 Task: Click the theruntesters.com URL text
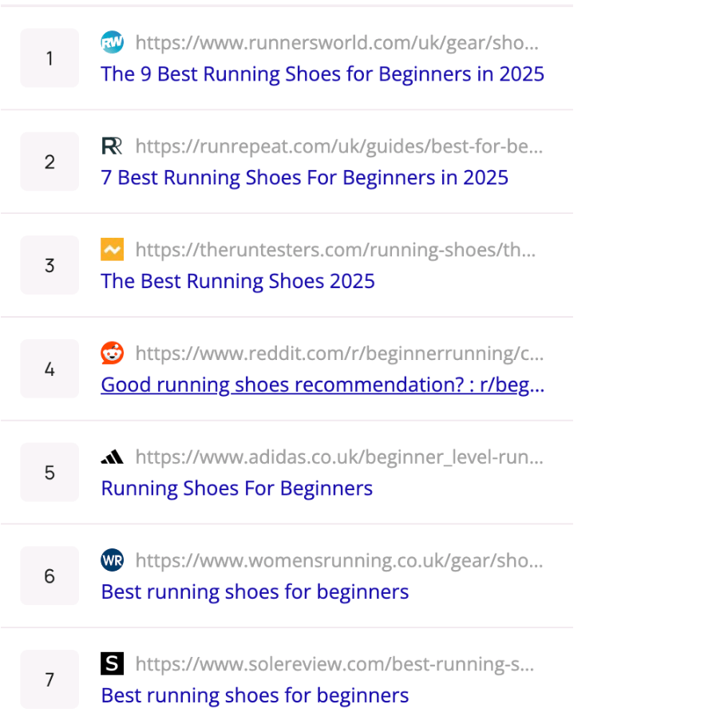(x=335, y=250)
